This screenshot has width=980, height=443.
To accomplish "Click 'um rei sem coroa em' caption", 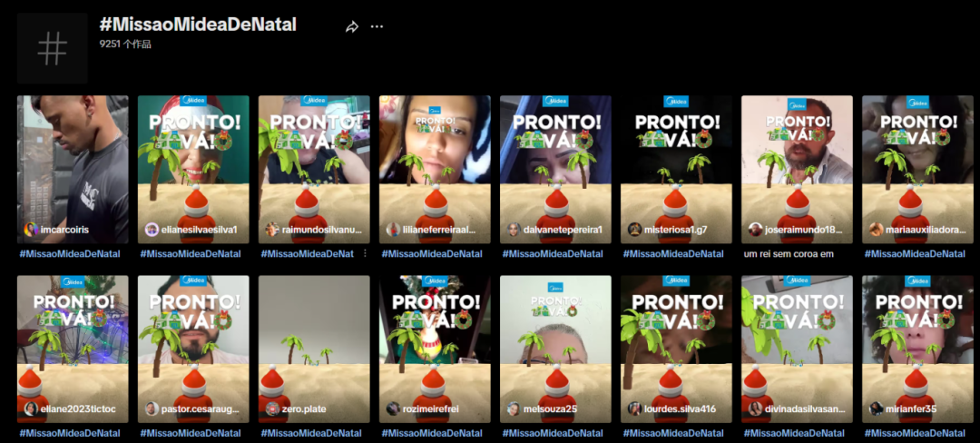I will point(788,254).
